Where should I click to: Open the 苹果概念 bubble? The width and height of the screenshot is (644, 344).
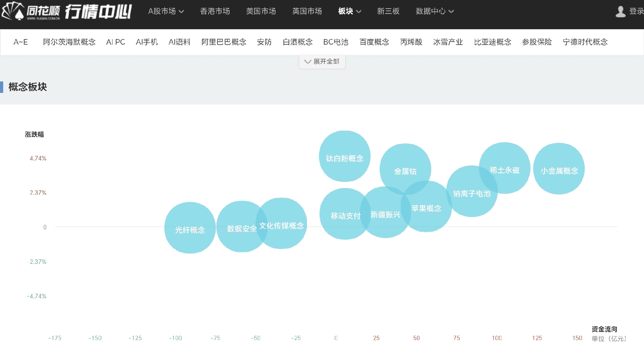tap(427, 208)
